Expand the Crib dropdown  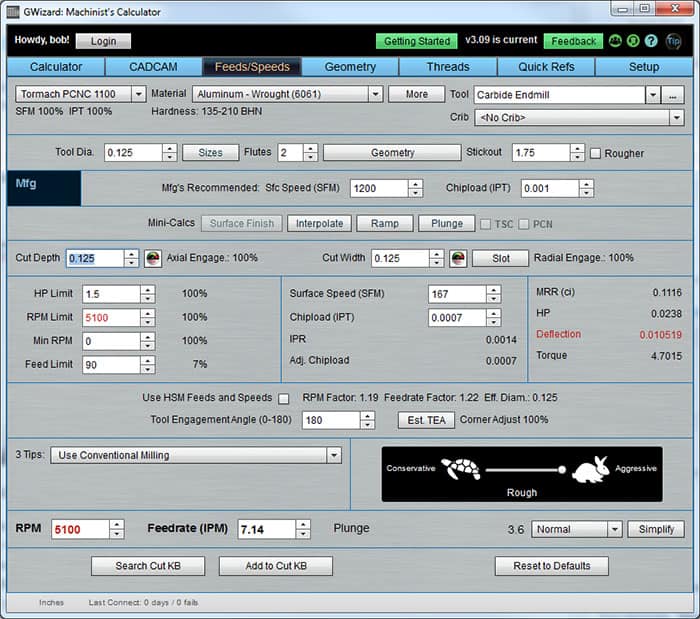[x=676, y=117]
